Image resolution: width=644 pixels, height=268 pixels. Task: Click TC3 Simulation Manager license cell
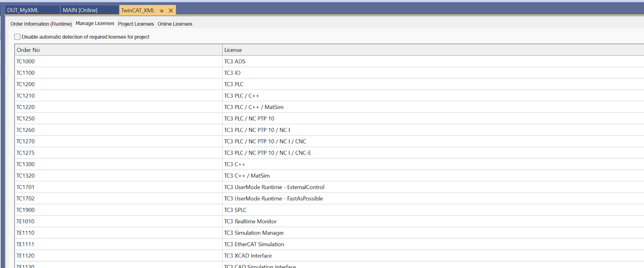433,233
